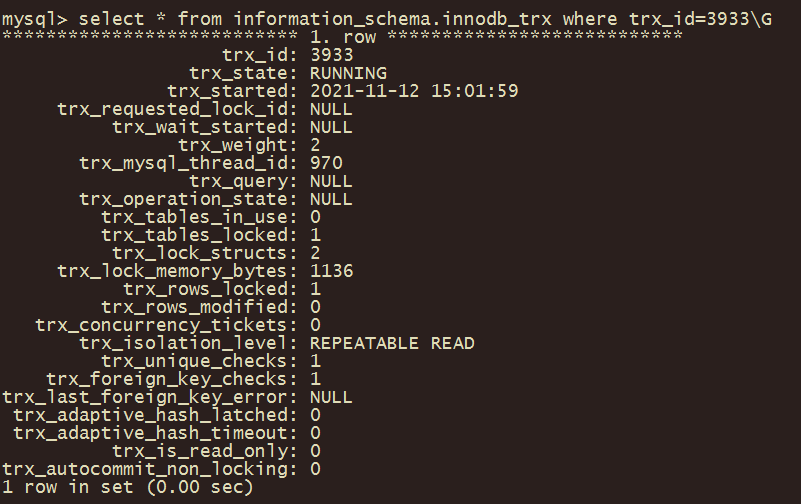This screenshot has height=504, width=801.
Task: Click the '1 row in set (0.00 sec)' line
Action: (128, 487)
